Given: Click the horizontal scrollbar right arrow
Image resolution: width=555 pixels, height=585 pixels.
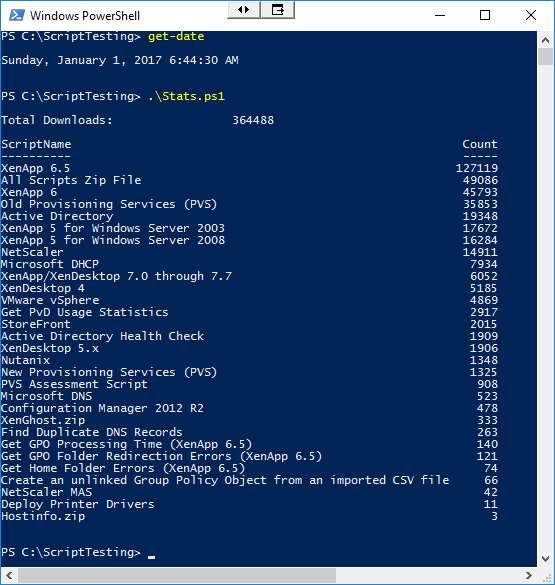Looking at the screenshot, I should pyautogui.click(x=529, y=575).
